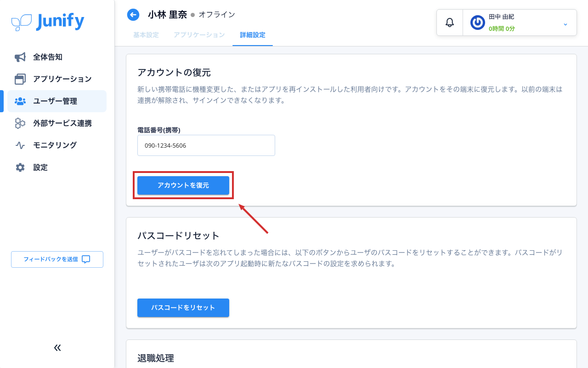The width and height of the screenshot is (588, 368).
Task: Click the アカウントの復元 section heading
Action: pyautogui.click(x=174, y=72)
